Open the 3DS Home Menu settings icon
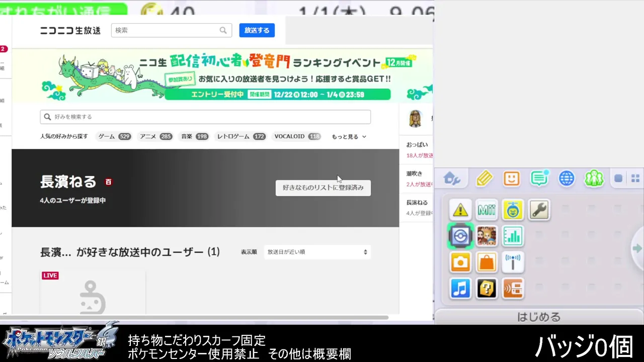This screenshot has height=362, width=644. click(x=452, y=178)
